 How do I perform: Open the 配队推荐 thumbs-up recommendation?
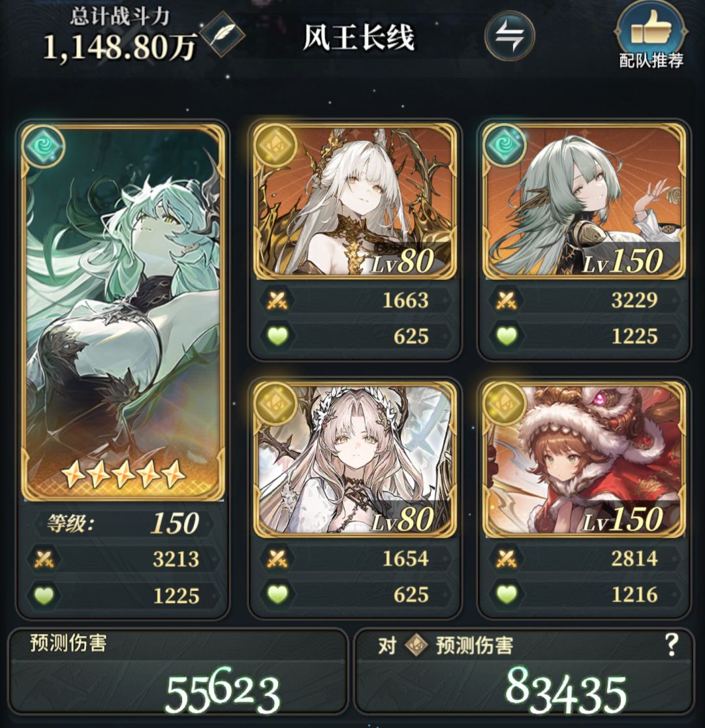coord(651,37)
